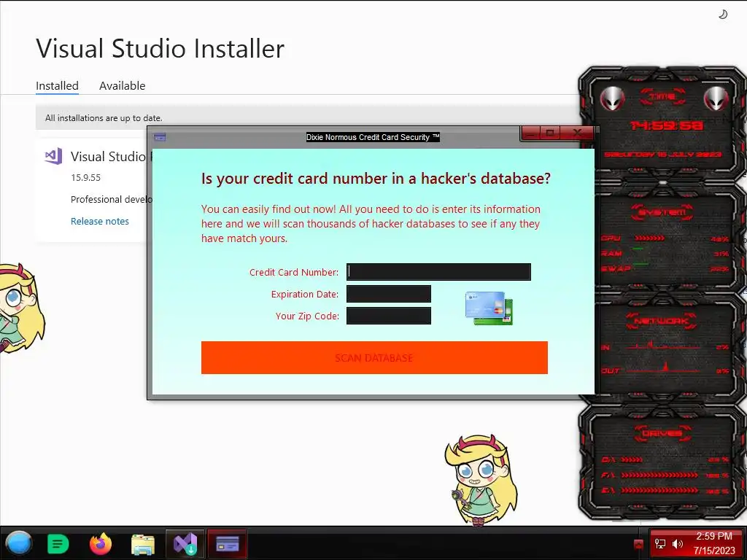Click the credit card app taskbar icon
Image resolution: width=747 pixels, height=560 pixels.
(x=228, y=544)
